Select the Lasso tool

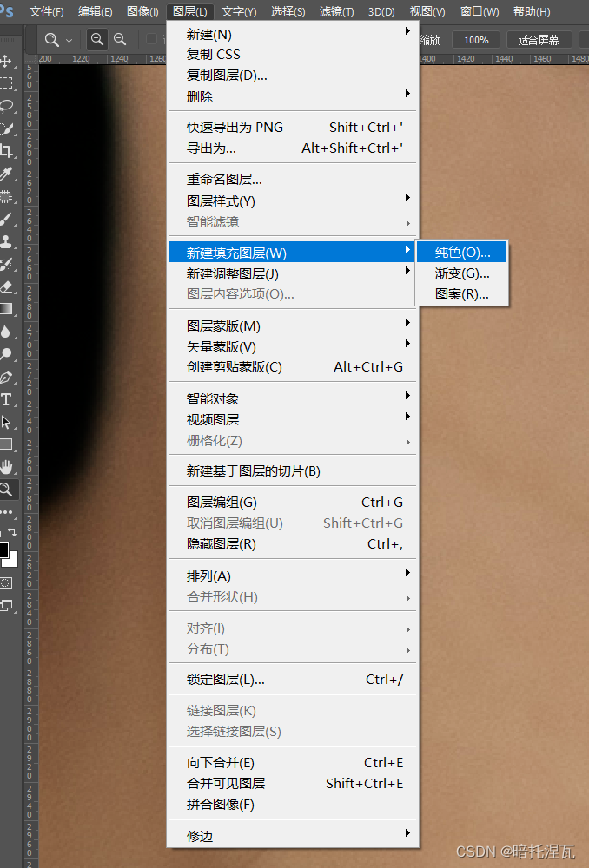point(6,106)
